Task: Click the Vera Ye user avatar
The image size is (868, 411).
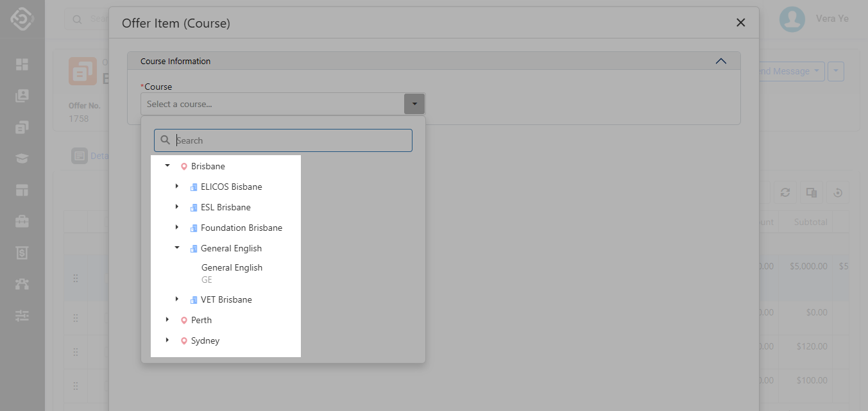Action: tap(792, 19)
